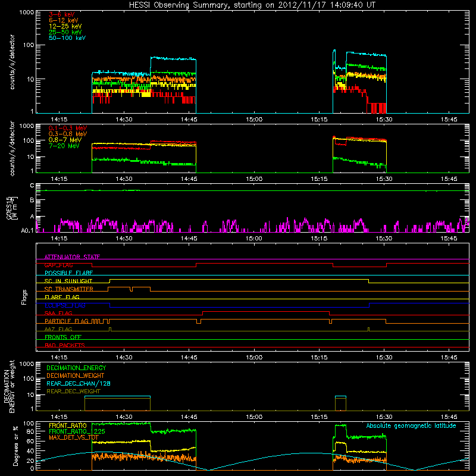Click the green 25-50 keV legend label
Image resolution: width=476 pixels, height=476 pixels.
click(65, 32)
